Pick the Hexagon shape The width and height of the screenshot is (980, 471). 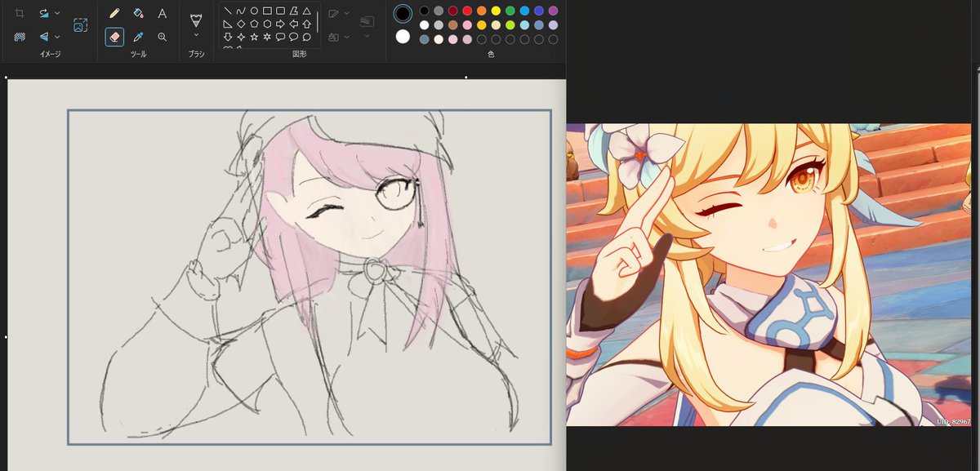267,24
